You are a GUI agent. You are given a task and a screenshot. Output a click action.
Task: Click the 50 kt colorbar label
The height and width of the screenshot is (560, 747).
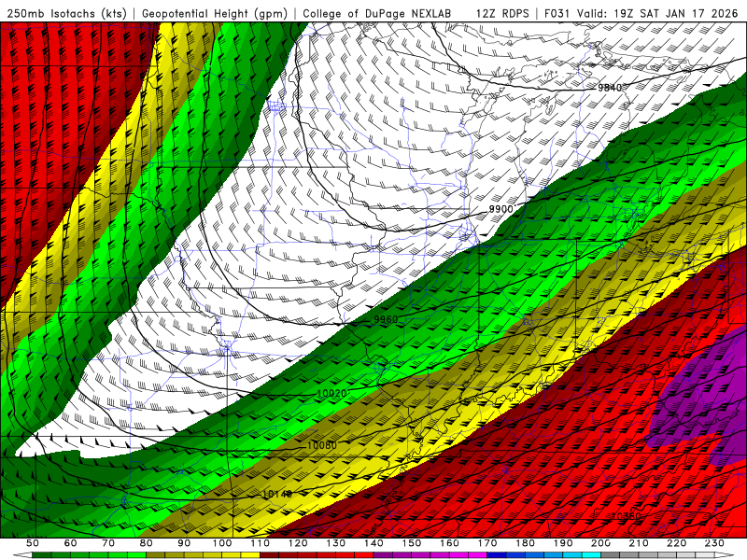point(33,543)
